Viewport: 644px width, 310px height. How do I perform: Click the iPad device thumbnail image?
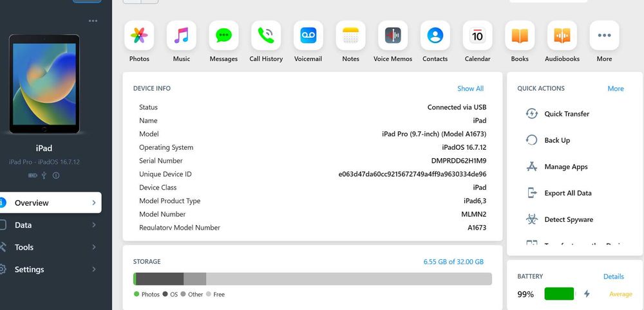coord(44,84)
